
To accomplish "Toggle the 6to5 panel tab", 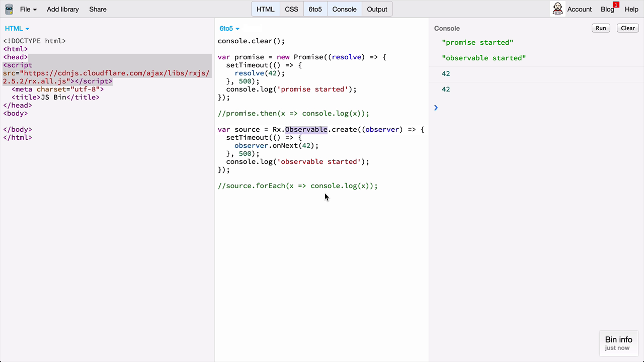I will point(315,9).
